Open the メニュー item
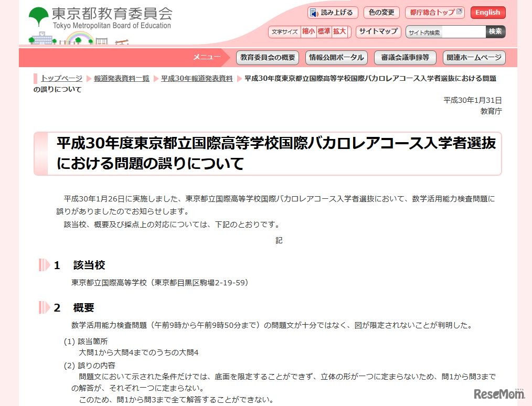The height and width of the screenshot is (406, 532). click(x=207, y=57)
